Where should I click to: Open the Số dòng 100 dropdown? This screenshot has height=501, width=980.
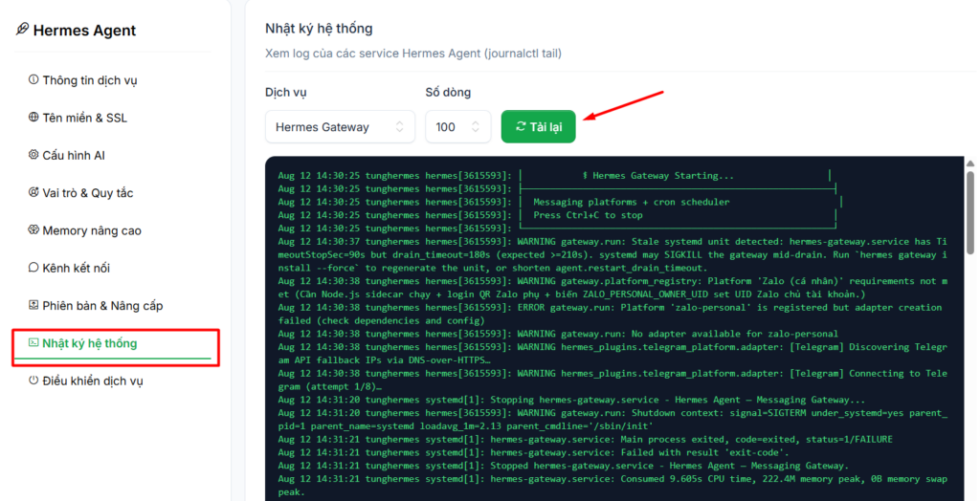click(458, 127)
